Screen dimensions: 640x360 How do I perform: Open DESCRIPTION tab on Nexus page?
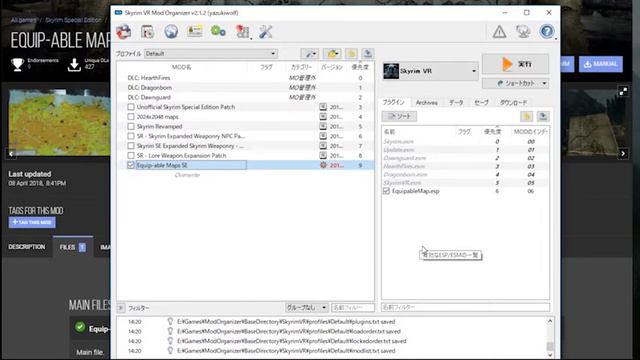pos(27,247)
